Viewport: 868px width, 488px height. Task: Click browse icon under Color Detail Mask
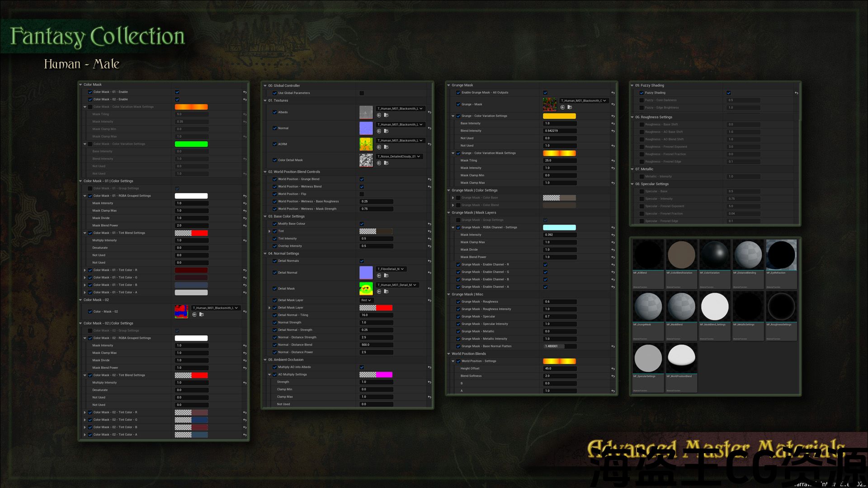[386, 163]
